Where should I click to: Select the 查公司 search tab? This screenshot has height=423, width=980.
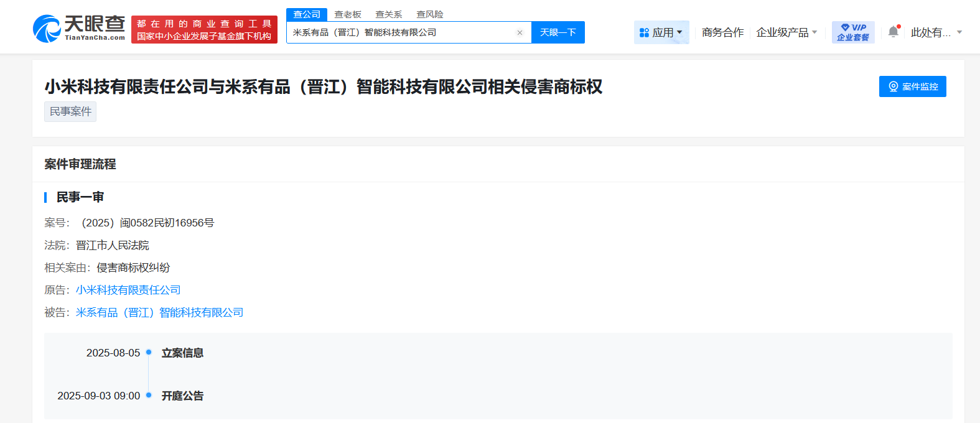[x=307, y=14]
